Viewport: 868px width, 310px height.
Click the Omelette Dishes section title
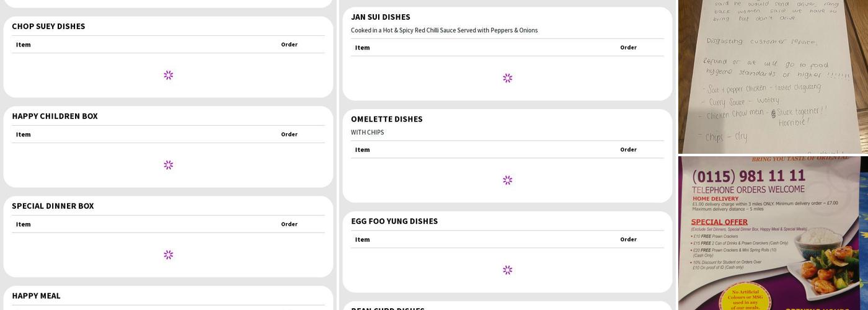tap(387, 119)
